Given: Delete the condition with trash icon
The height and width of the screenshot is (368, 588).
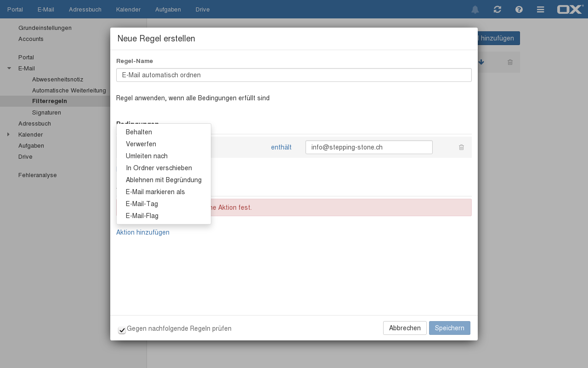Looking at the screenshot, I should point(461,147).
